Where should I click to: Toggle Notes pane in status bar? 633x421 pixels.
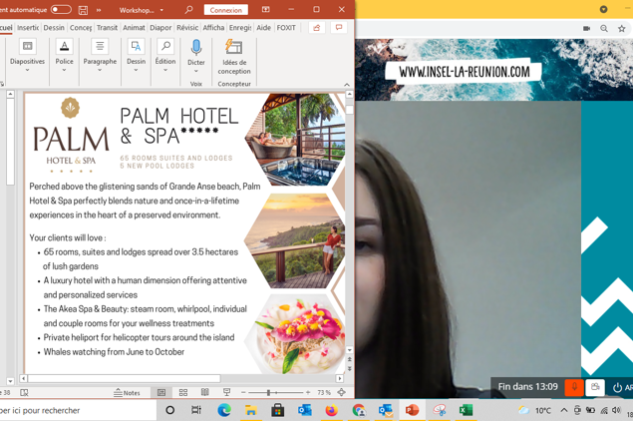(x=127, y=393)
